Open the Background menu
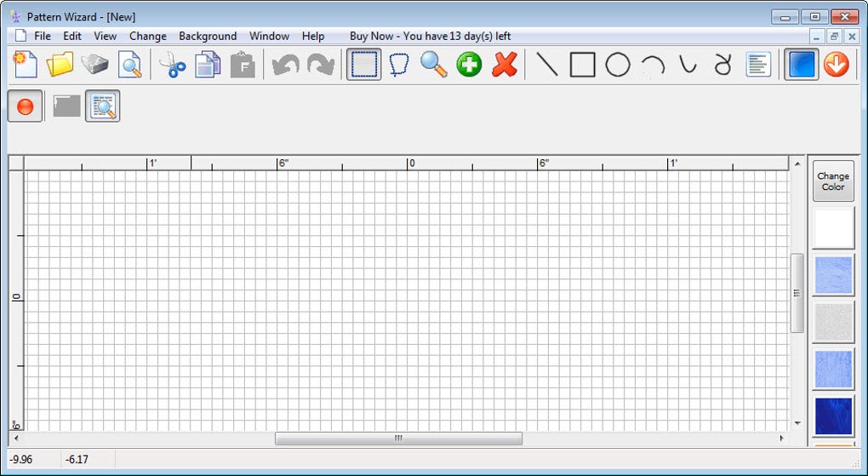This screenshot has height=476, width=868. [x=208, y=36]
